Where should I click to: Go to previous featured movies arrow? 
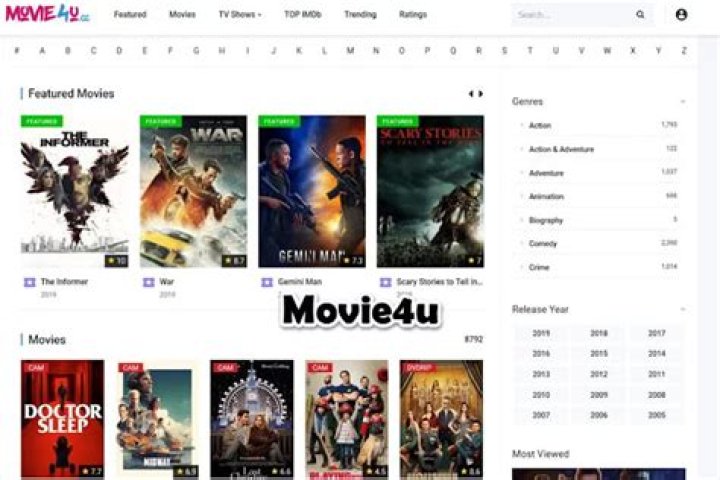point(471,94)
